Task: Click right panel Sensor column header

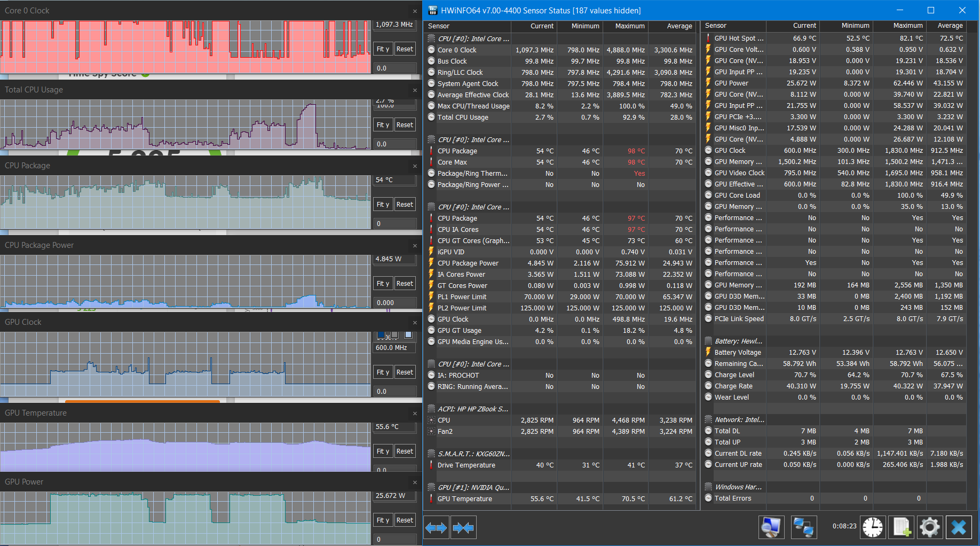Action: coord(733,25)
